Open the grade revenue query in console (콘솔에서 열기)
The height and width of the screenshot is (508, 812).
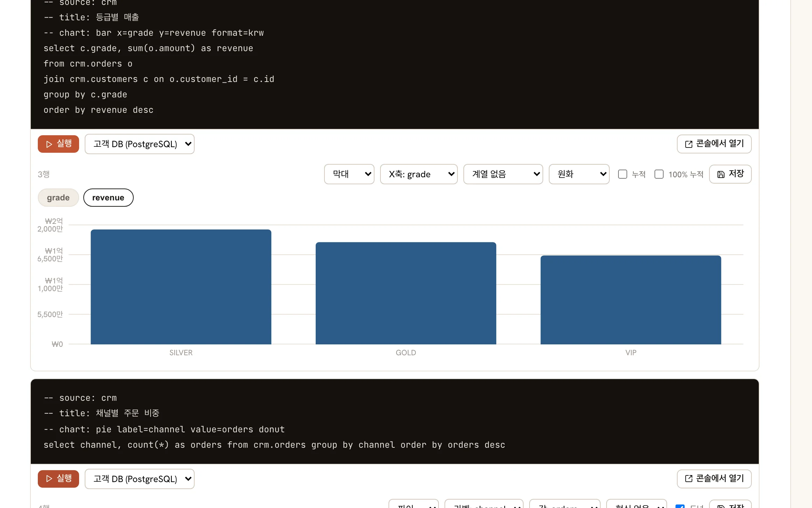point(714,144)
